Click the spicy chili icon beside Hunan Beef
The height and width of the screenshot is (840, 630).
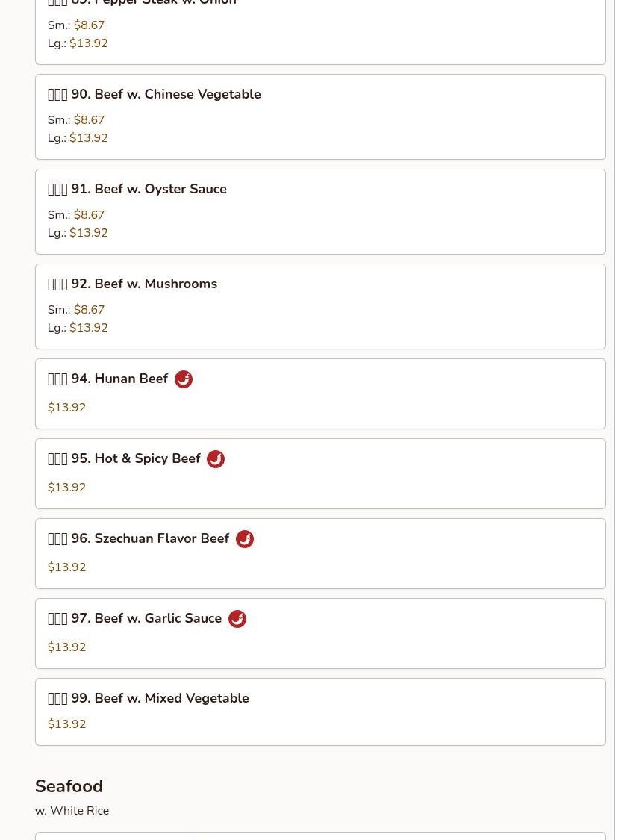pos(183,379)
